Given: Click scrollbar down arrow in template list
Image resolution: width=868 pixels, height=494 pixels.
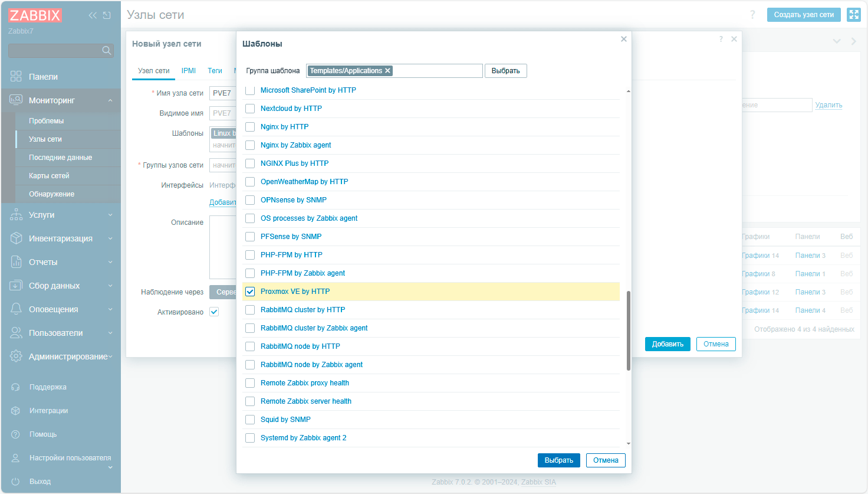Looking at the screenshot, I should (629, 444).
